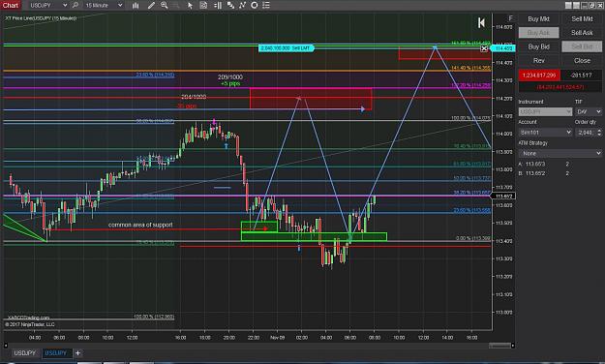605x364 pixels.
Task: Click the Buy Mkt button
Action: click(x=538, y=19)
